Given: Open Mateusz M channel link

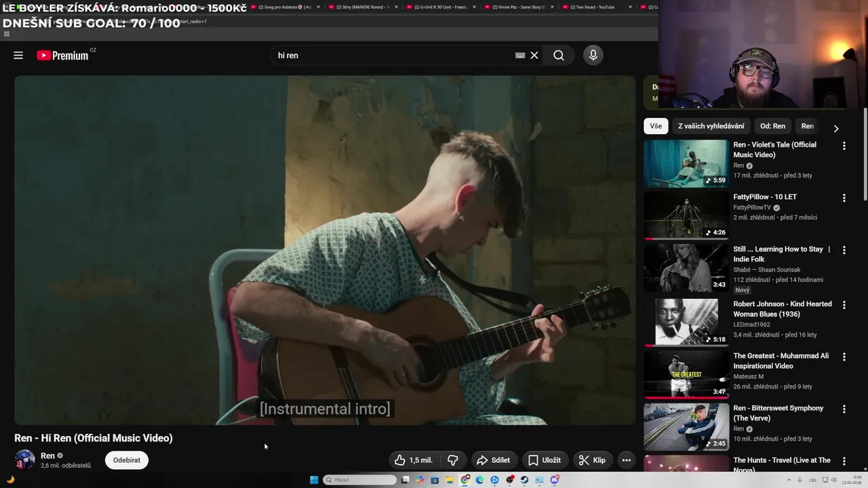Looking at the screenshot, I should click(748, 377).
